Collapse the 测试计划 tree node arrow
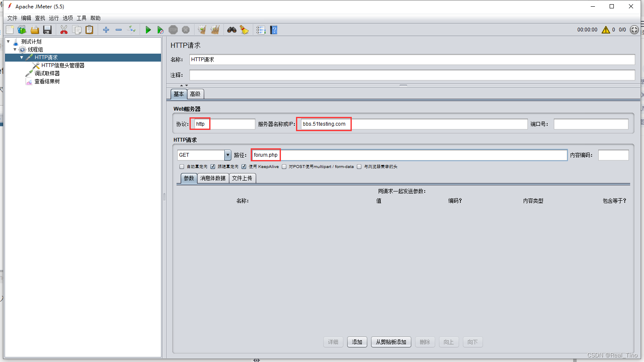The height and width of the screenshot is (362, 644). coord(8,41)
